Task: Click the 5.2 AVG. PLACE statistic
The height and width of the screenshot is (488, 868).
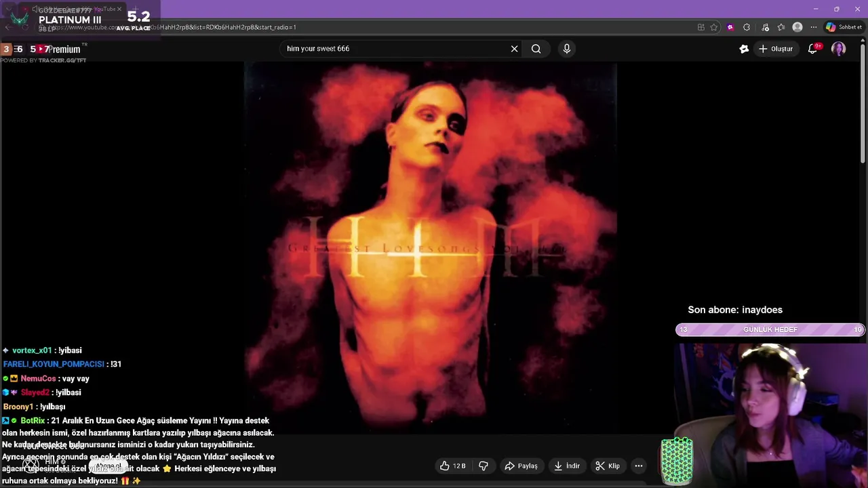Action: point(134,20)
